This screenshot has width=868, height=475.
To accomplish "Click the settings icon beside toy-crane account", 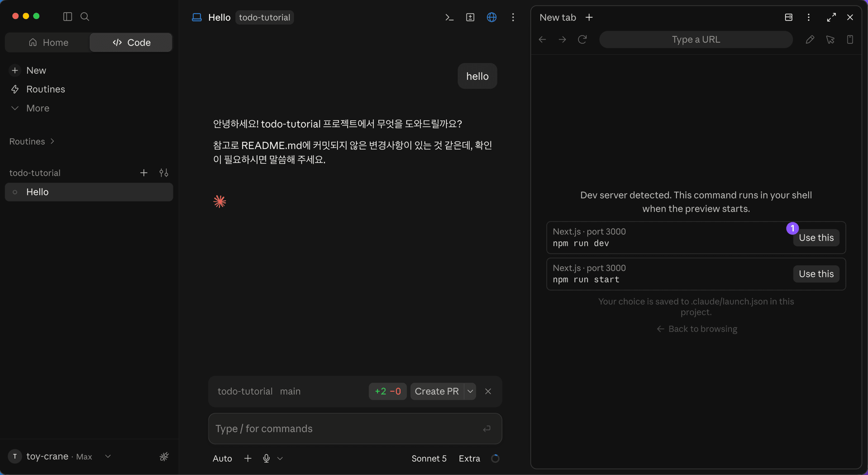I will click(164, 456).
